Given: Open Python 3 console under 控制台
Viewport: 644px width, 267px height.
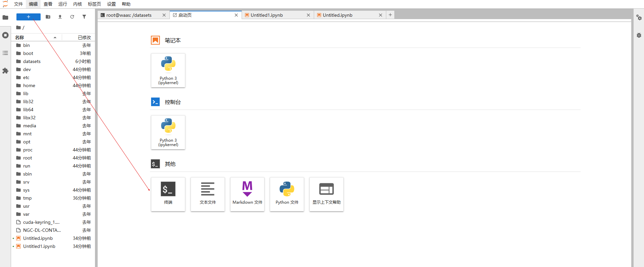Looking at the screenshot, I should (168, 132).
